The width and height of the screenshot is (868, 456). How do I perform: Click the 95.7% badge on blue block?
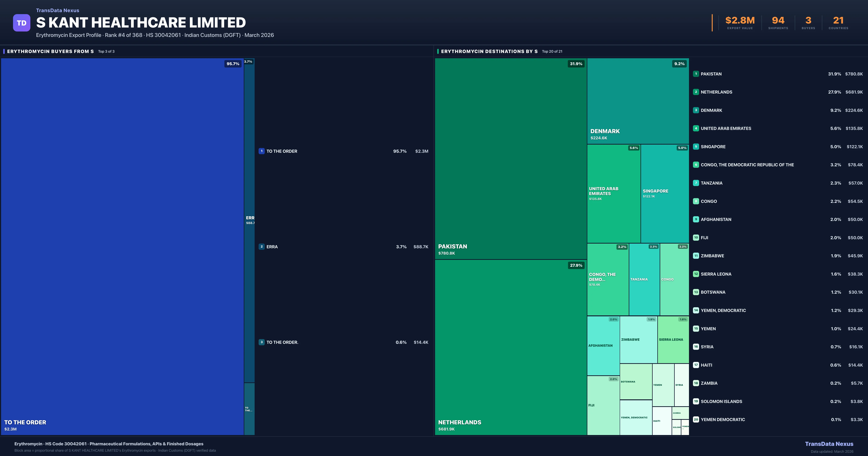pyautogui.click(x=233, y=64)
